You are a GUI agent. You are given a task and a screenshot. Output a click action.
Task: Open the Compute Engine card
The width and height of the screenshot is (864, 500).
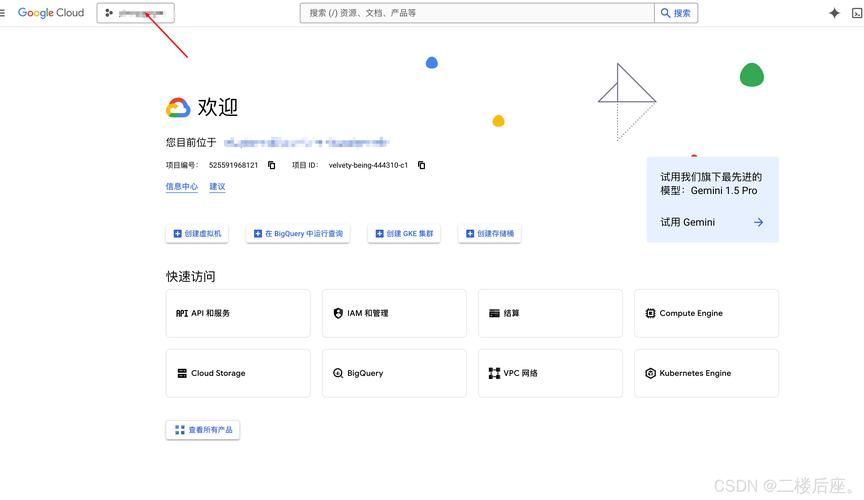706,313
